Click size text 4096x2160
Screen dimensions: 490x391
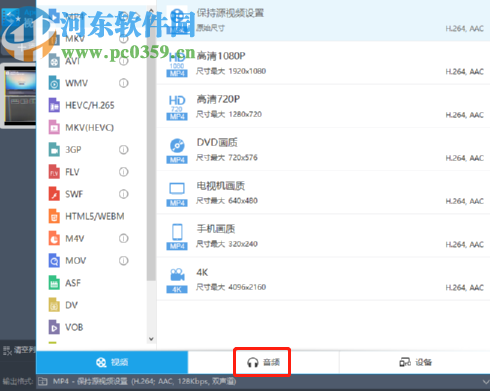(x=247, y=287)
